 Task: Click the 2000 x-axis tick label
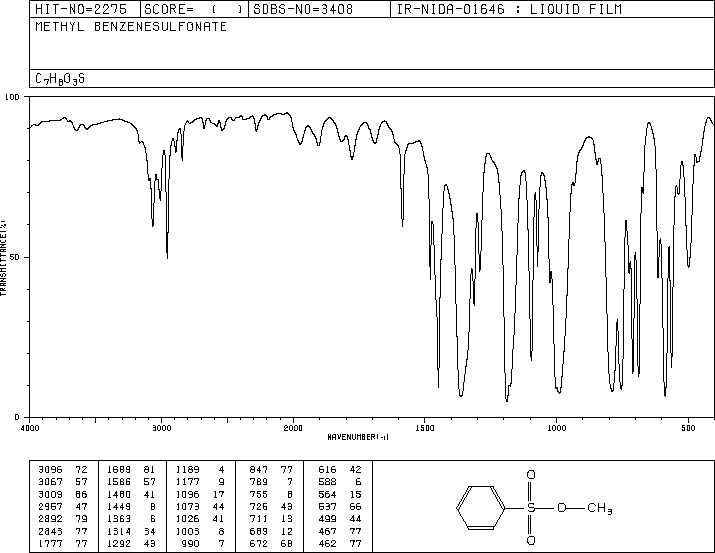pyautogui.click(x=293, y=428)
